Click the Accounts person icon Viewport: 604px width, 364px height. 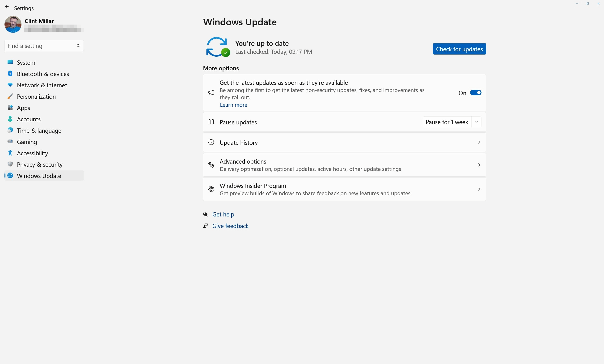pyautogui.click(x=10, y=119)
